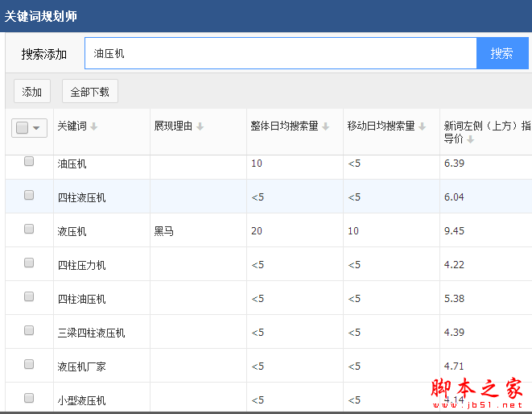Sort by 新词左侧指导价 arrow icon

click(470, 139)
